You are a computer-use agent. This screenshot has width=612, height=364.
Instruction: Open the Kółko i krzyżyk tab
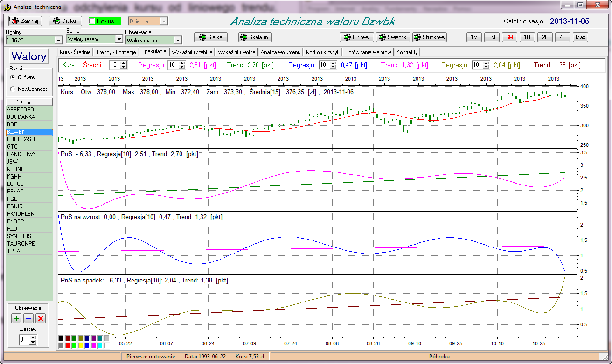323,52
